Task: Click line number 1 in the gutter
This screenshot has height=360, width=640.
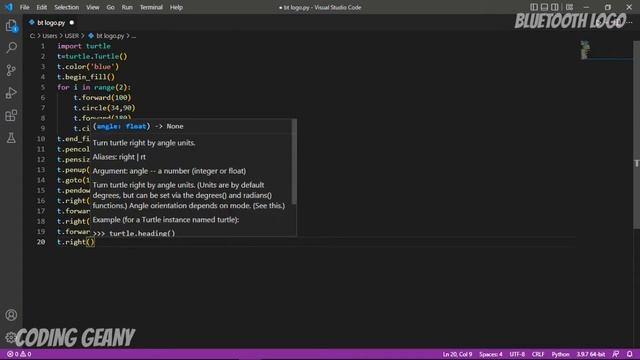Action: 43,46
